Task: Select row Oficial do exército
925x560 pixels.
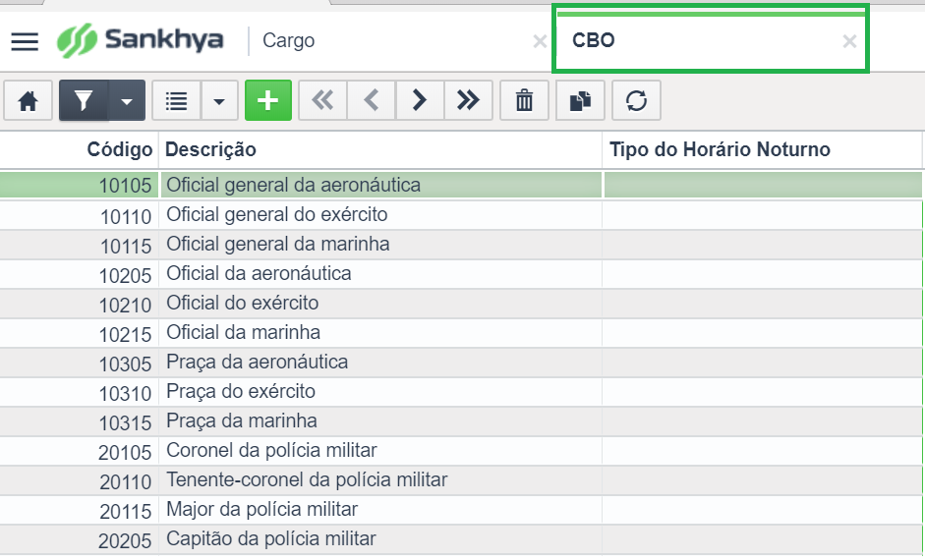Action: (461, 304)
